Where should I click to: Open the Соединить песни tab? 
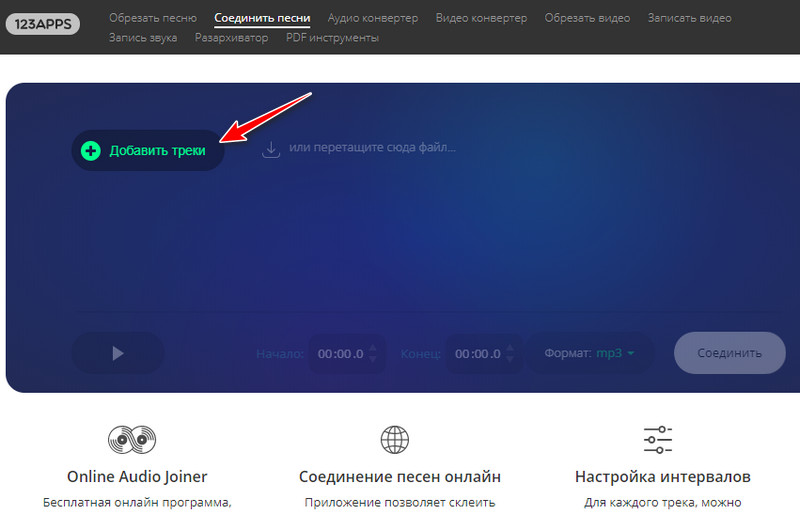(262, 18)
